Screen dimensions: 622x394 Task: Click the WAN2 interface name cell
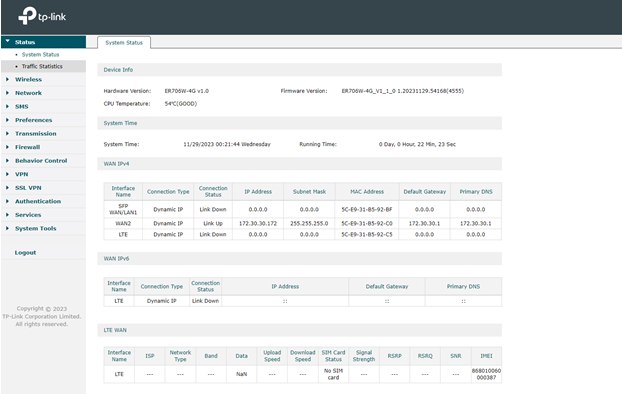(x=123, y=223)
